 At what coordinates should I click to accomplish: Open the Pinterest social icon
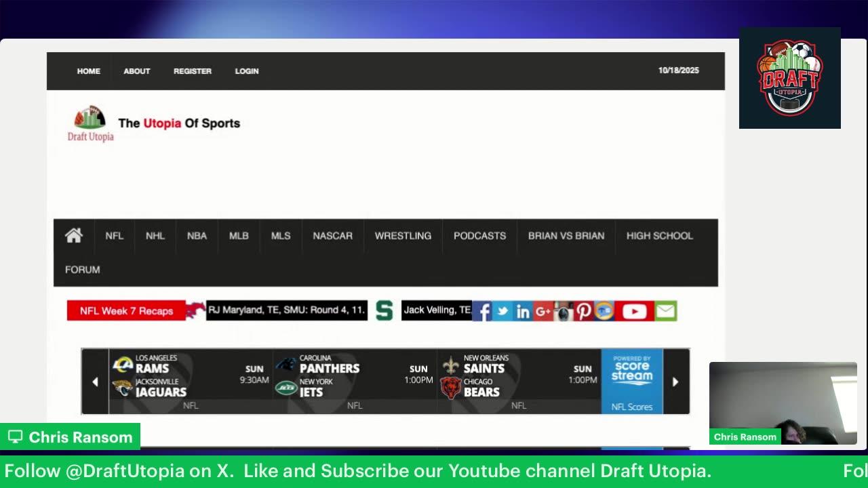583,311
